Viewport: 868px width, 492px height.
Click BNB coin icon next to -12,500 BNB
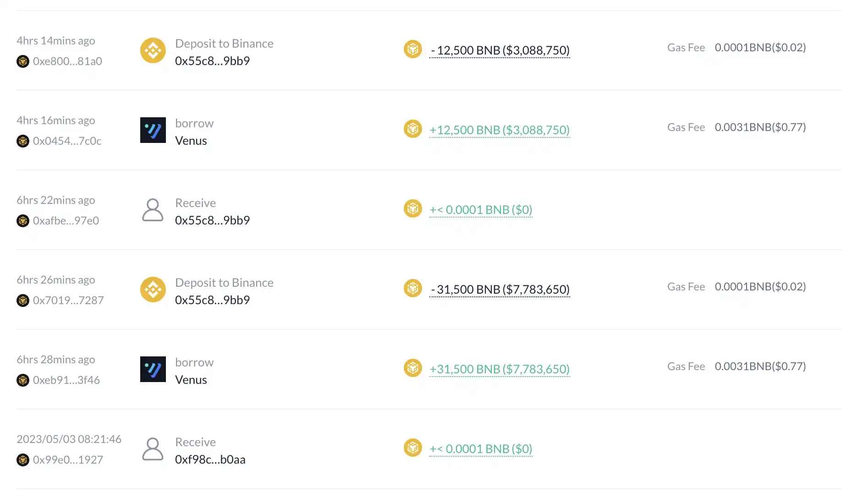coord(412,49)
